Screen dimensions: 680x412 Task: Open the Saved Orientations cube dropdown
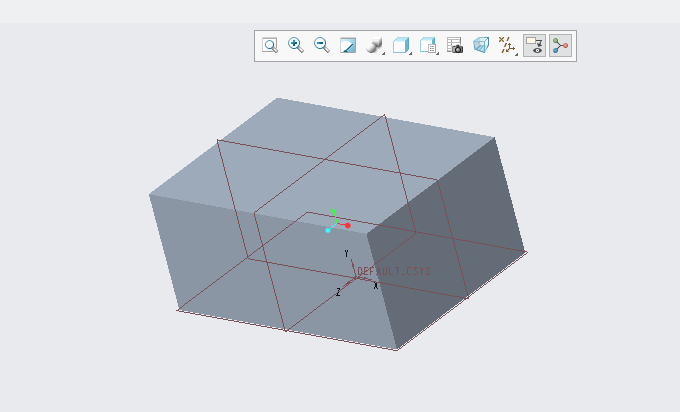click(402, 45)
